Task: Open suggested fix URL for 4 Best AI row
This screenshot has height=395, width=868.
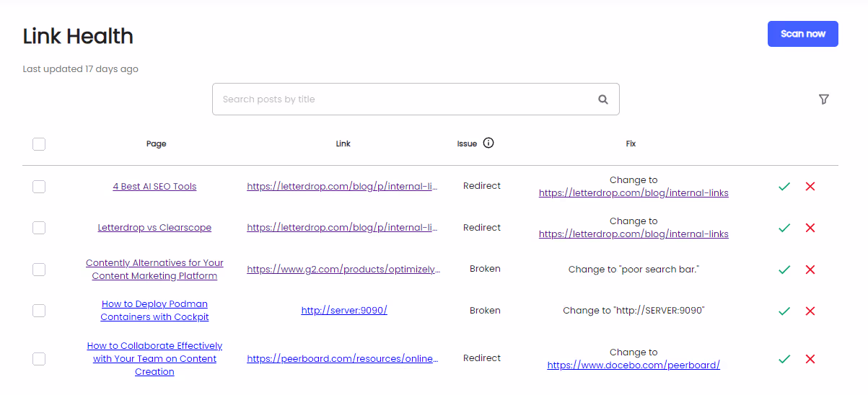Action: click(x=634, y=193)
